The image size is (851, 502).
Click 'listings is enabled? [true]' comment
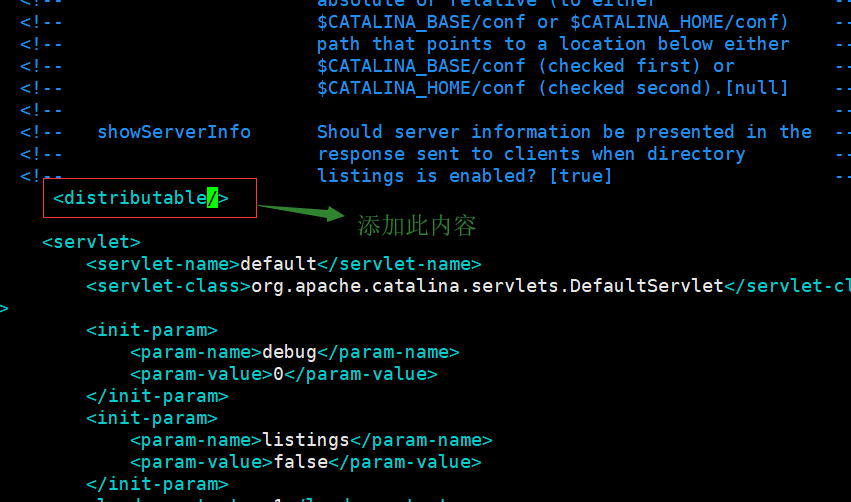465,176
